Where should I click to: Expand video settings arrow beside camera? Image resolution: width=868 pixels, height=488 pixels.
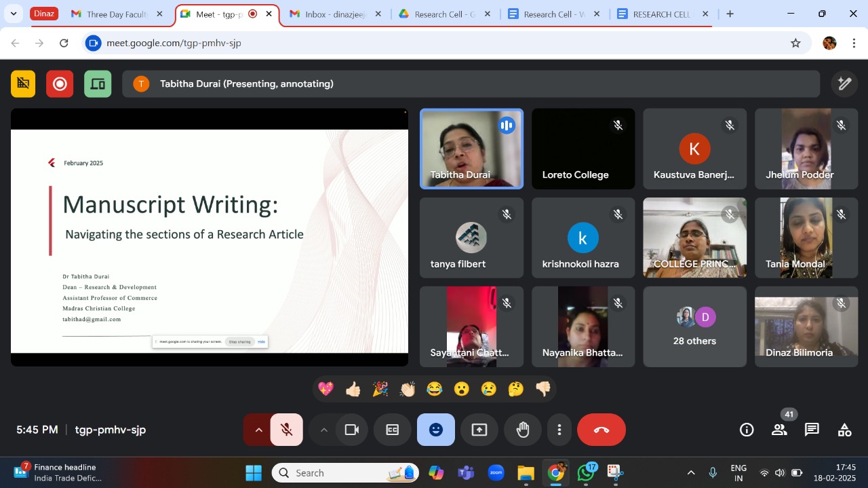[x=323, y=430]
